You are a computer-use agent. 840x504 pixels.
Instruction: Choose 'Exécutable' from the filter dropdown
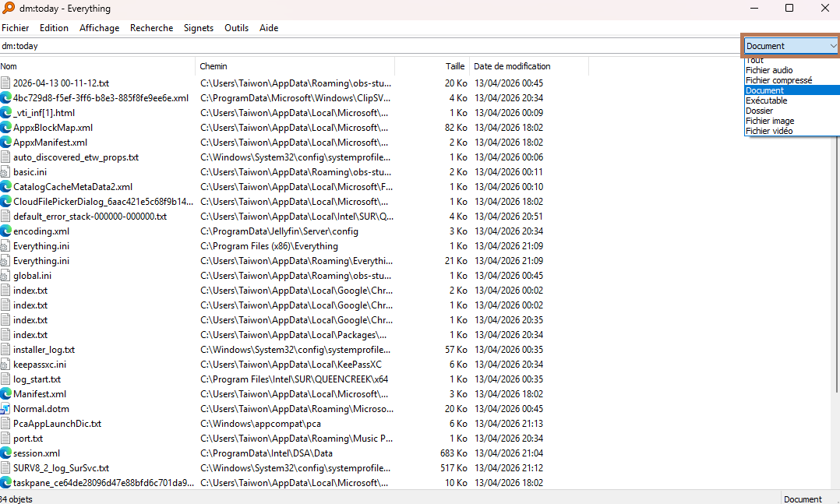pyautogui.click(x=766, y=100)
